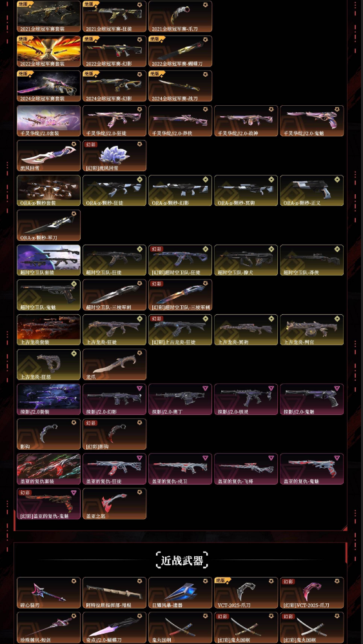The image size is (363, 644).
Task: Choose the 日耀风暴-遗器 blue crystal card
Action: click(180, 592)
